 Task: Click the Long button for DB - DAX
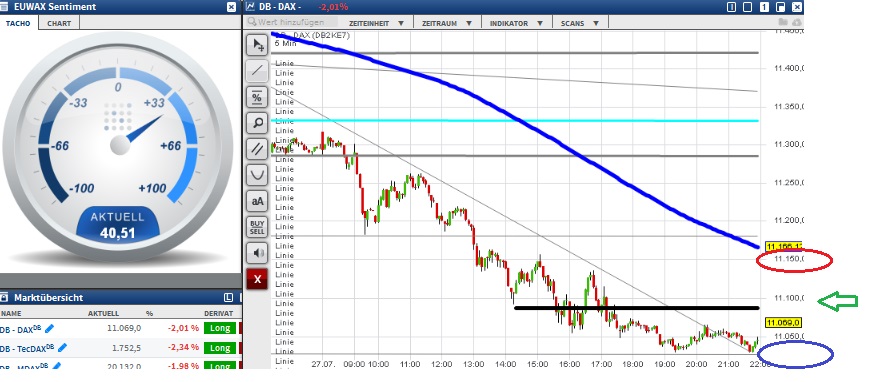point(219,328)
